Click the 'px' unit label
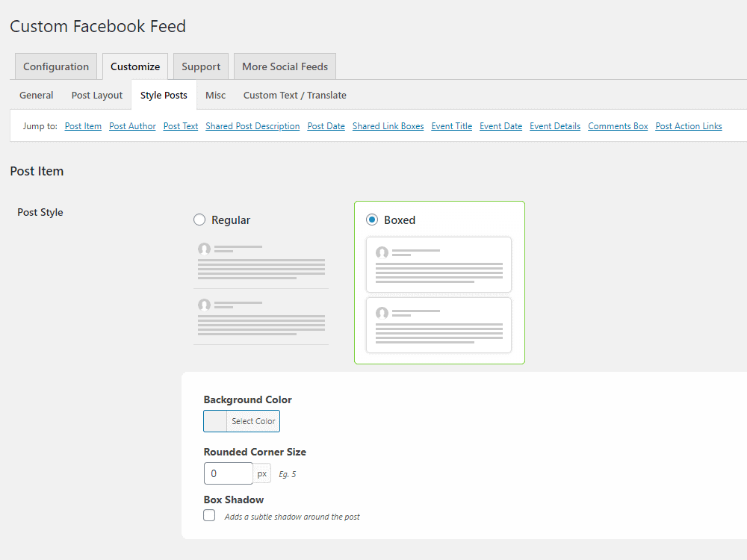Viewport: 747px width, 560px height. coord(262,473)
